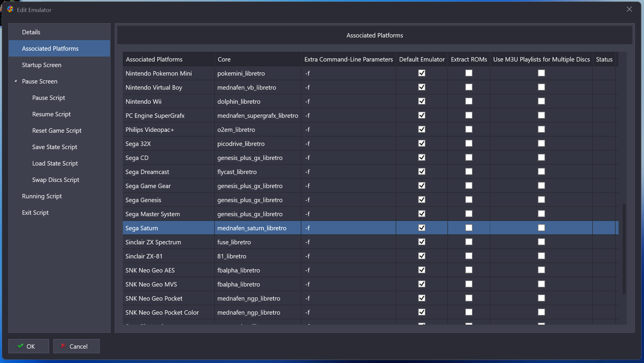Screen dimensions: 644x363
Task: Open the Exit Script page
Action: 59,212
